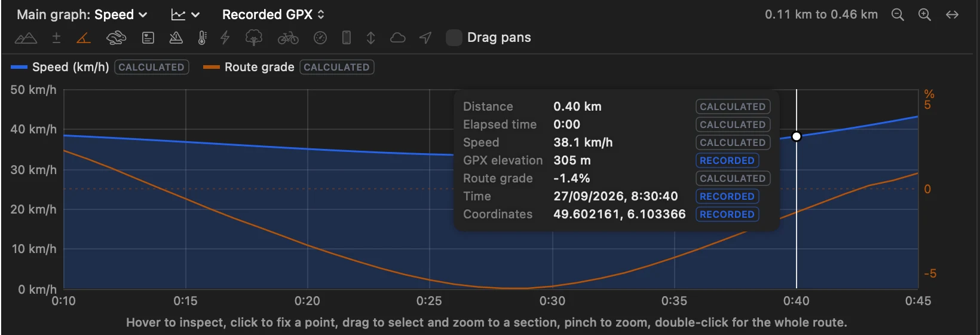Toggle the vertical up-down arrows icon

pos(370,38)
